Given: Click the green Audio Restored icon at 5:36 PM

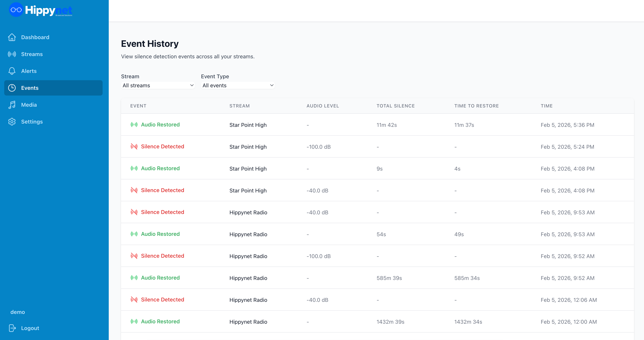Looking at the screenshot, I should (134, 125).
